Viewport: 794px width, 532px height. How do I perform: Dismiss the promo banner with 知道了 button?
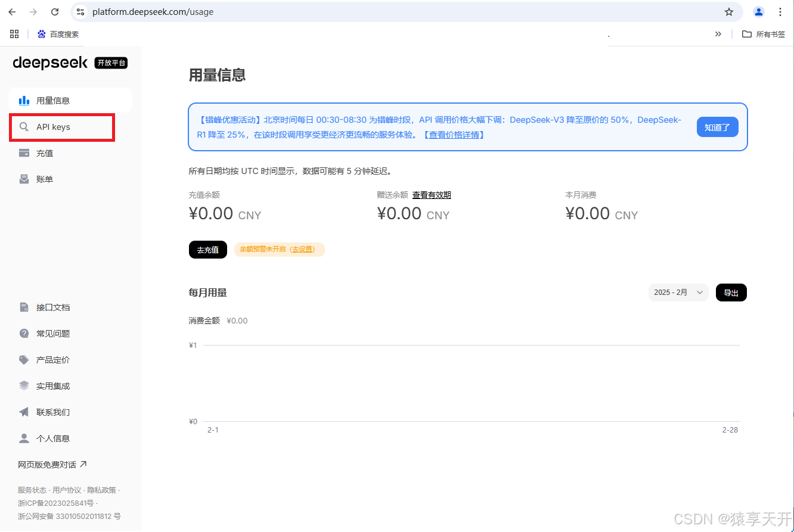click(717, 127)
